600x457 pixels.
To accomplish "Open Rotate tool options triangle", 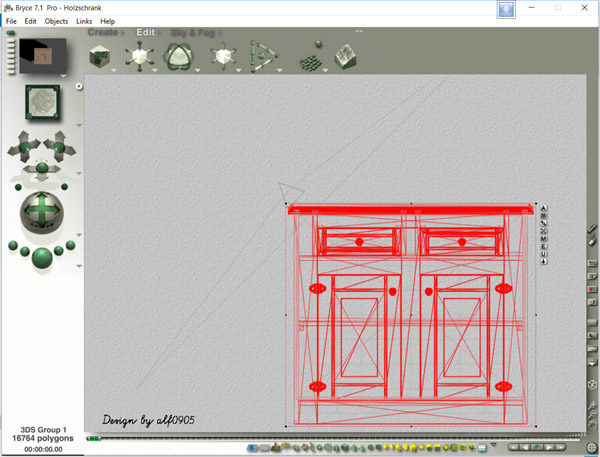I will click(x=197, y=70).
